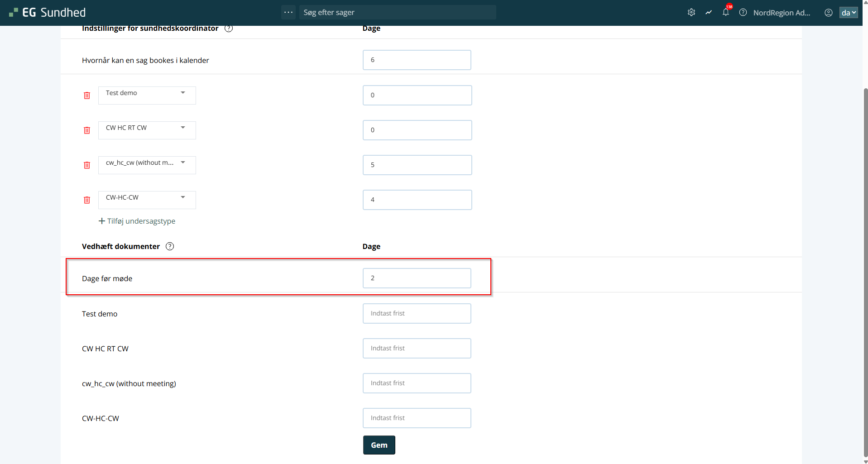Click the vertical page scrollbar
Screen dimensions: 868x464
[x=865, y=272]
